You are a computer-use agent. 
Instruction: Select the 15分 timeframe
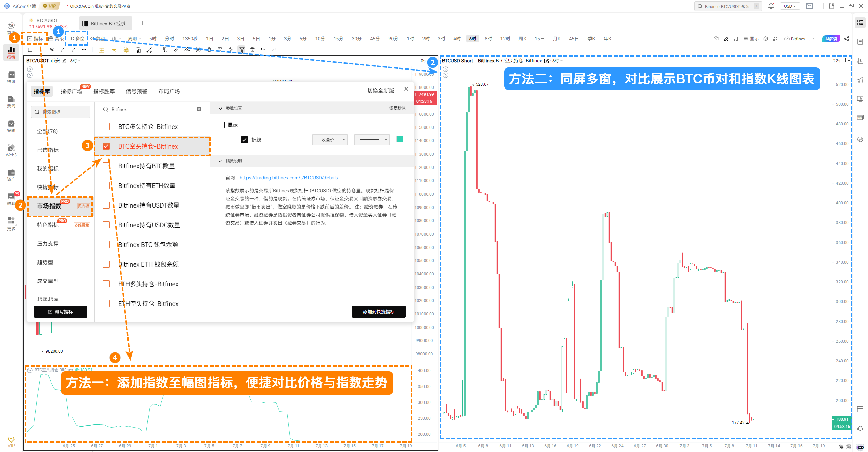[x=338, y=39]
